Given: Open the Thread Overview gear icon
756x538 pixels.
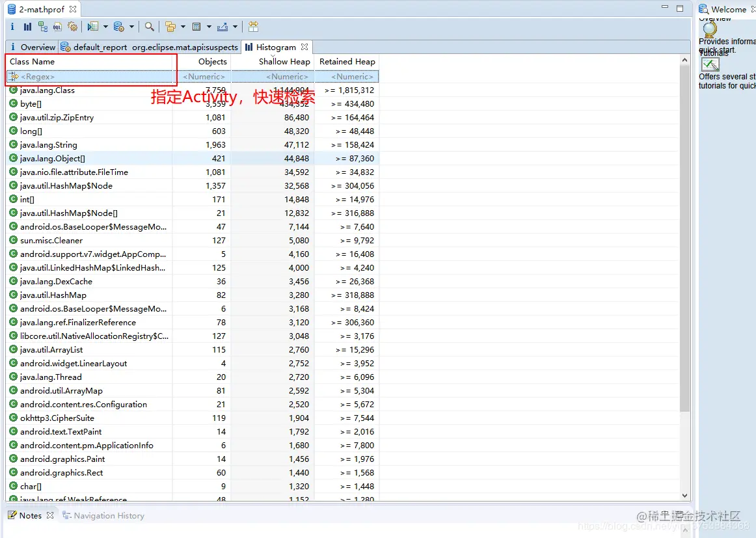Looking at the screenshot, I should (72, 27).
